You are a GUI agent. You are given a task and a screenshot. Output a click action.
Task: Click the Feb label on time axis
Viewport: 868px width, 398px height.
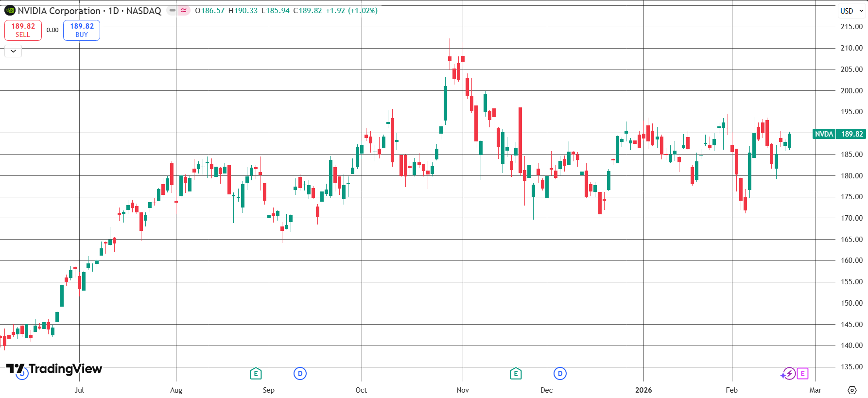731,390
